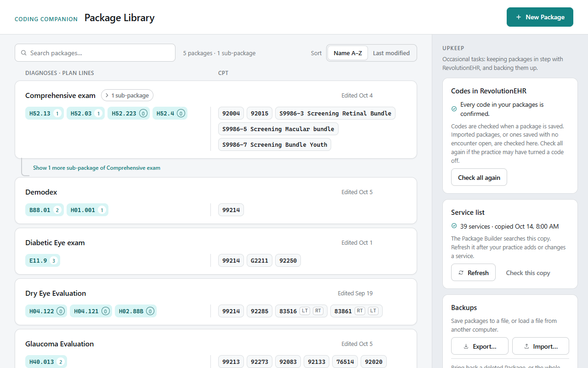Sort packages by Last modified
The image size is (588, 368).
[391, 53]
